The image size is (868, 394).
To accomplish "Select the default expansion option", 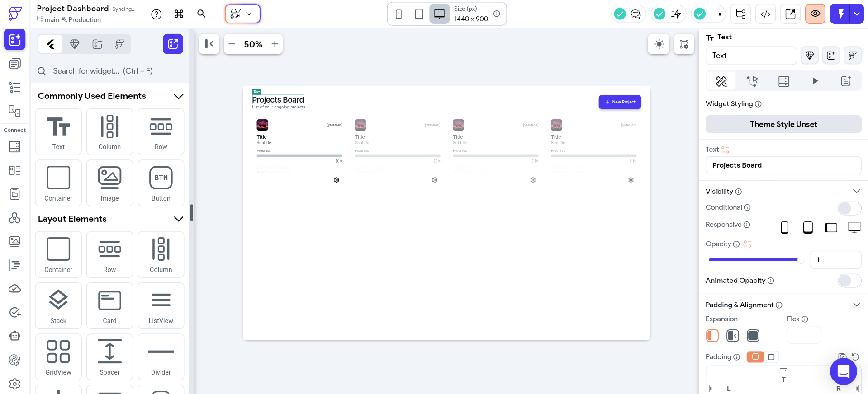I will click(712, 336).
